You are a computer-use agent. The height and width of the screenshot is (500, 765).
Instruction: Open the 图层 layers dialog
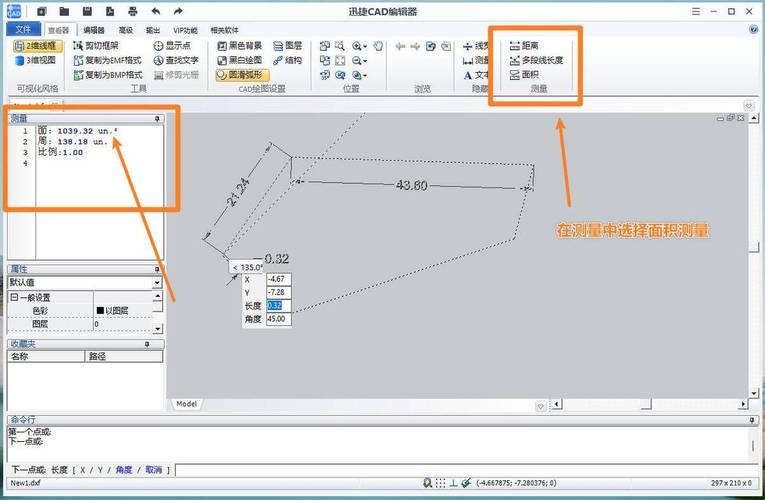tap(286, 46)
